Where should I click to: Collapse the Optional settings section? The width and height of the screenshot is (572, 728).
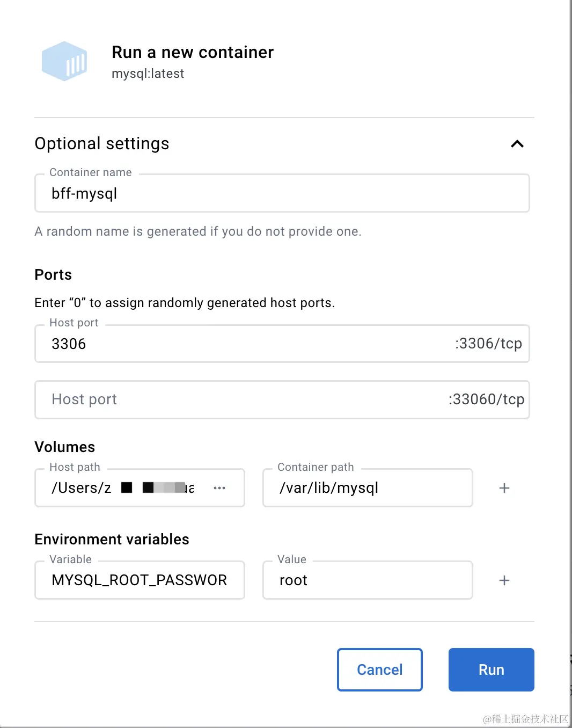516,143
